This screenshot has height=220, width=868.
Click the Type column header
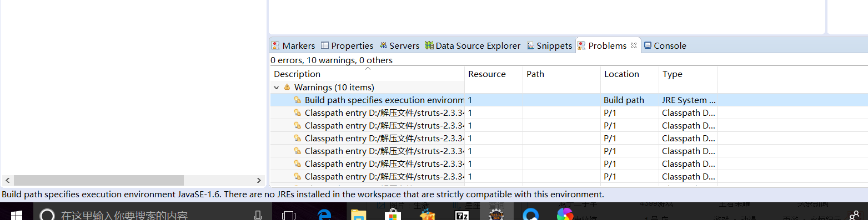tap(688, 74)
